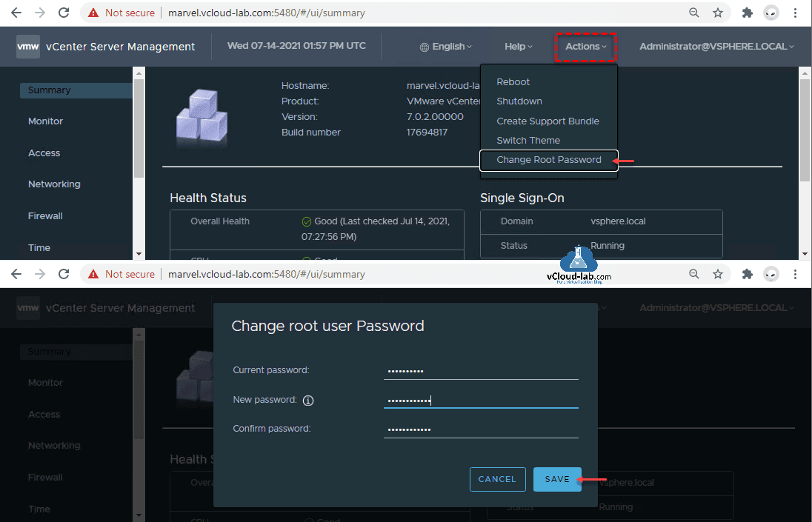This screenshot has width=812, height=522.
Task: Click the top window sidebar scrollbar down arrow
Action: click(x=139, y=254)
